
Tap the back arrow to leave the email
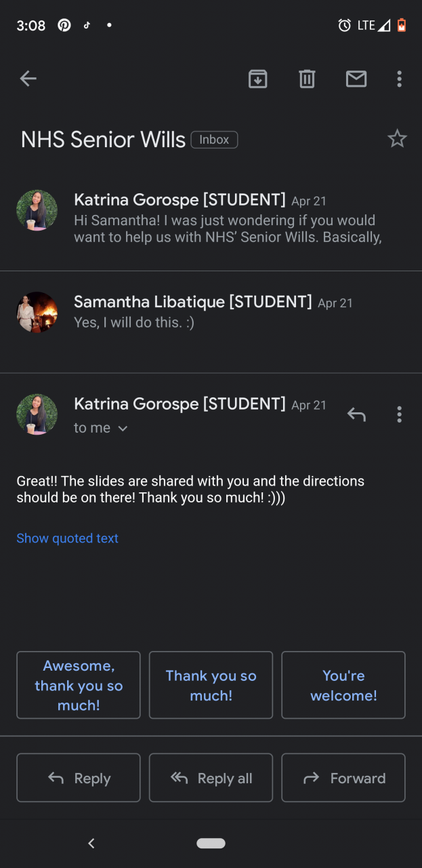pyautogui.click(x=28, y=79)
